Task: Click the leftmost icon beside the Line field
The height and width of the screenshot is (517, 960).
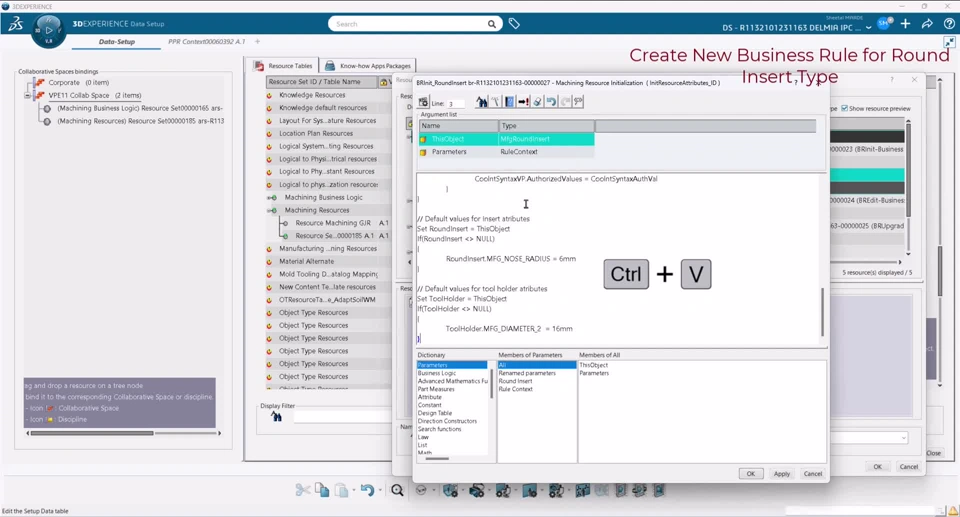Action: point(423,102)
